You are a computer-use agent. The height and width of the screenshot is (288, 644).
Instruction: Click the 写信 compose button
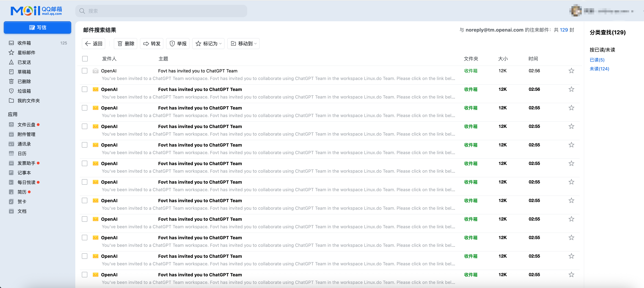click(x=37, y=27)
